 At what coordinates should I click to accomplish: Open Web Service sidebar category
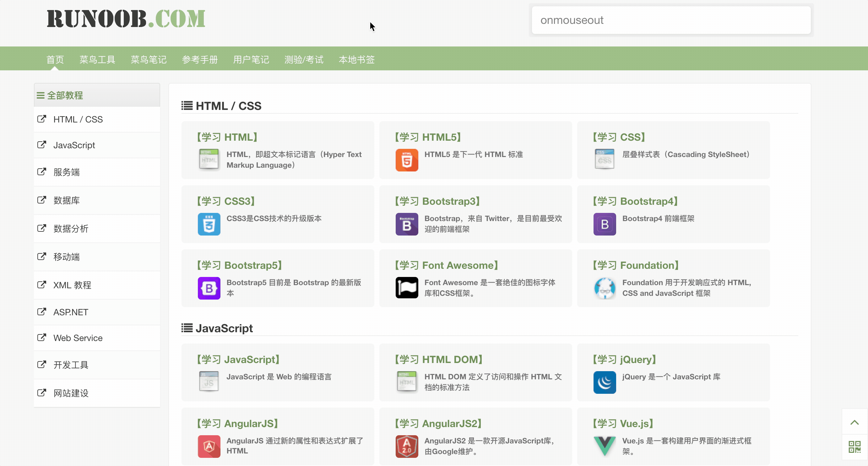(x=78, y=338)
